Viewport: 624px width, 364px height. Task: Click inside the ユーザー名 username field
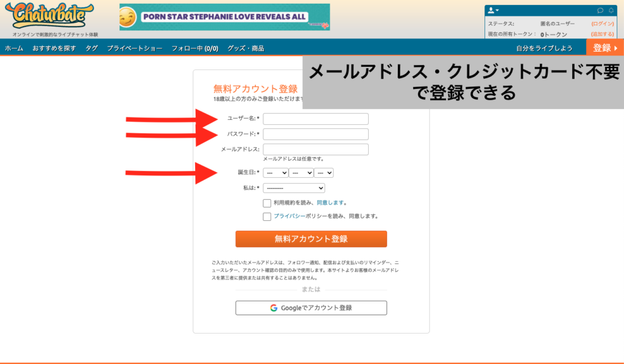point(316,119)
